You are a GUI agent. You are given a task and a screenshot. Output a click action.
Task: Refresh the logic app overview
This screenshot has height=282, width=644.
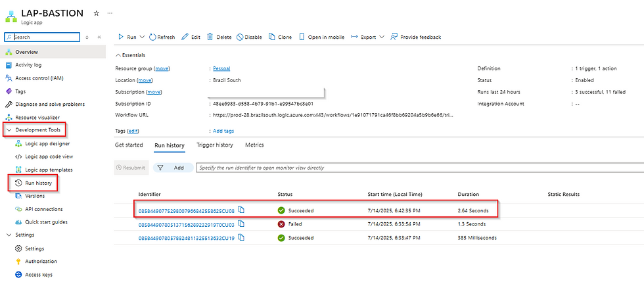tap(162, 37)
